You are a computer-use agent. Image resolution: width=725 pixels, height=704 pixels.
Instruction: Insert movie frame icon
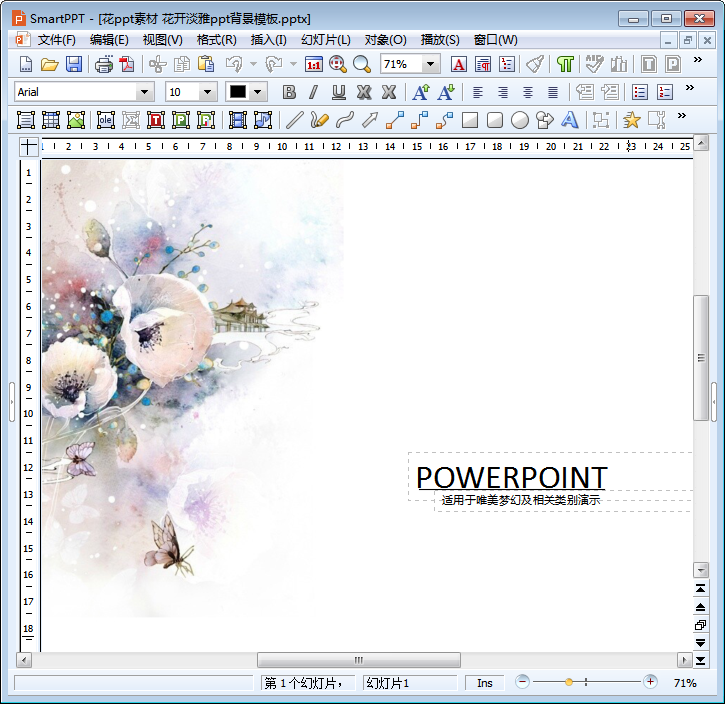point(238,120)
